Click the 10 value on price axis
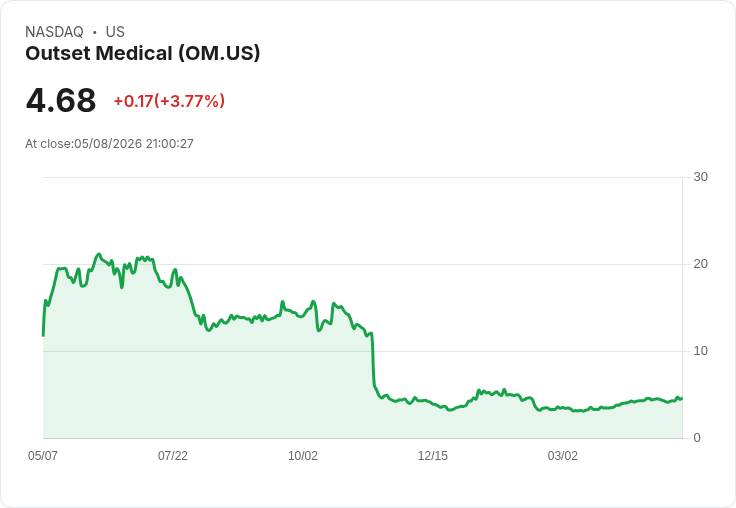Viewport: 736px width, 508px height. [700, 351]
